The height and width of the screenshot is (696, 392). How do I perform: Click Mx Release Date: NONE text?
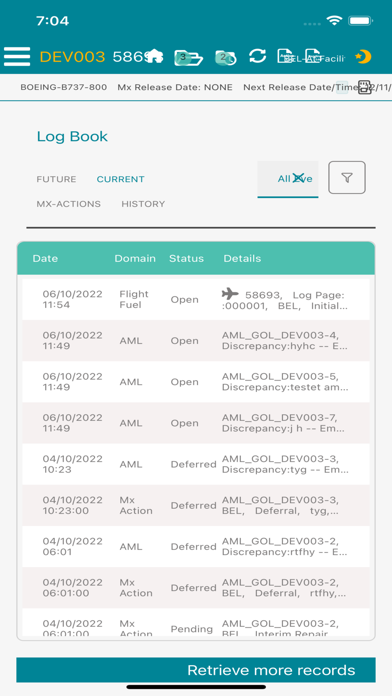175,87
